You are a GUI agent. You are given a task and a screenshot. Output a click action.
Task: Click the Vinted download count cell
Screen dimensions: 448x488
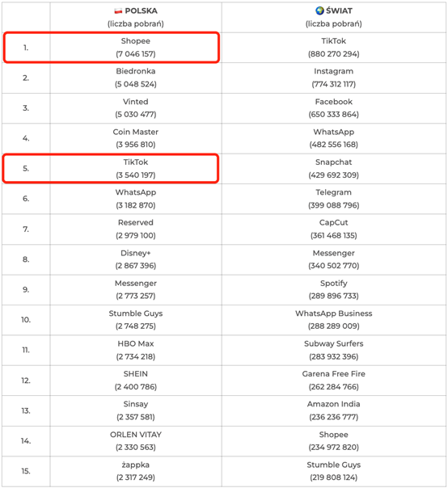[x=136, y=108]
